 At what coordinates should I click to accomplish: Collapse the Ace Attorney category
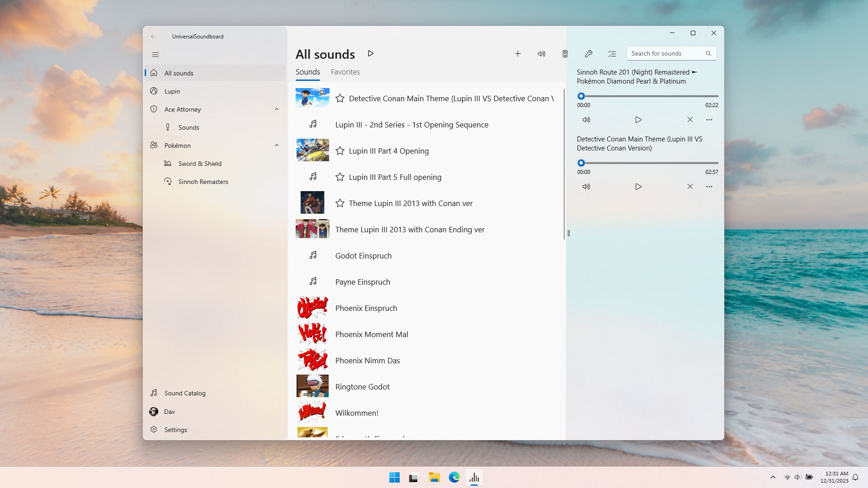277,109
